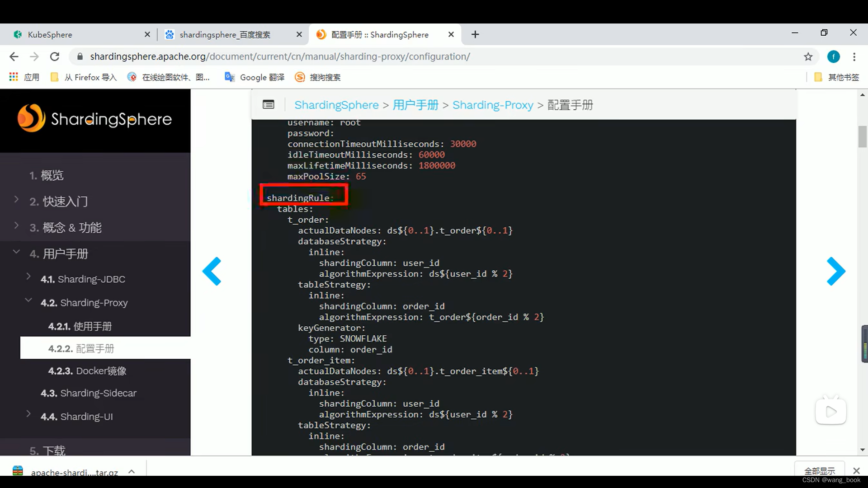Click type: SNOWFLAKE line
Image resolution: width=868 pixels, height=488 pixels.
click(x=347, y=338)
